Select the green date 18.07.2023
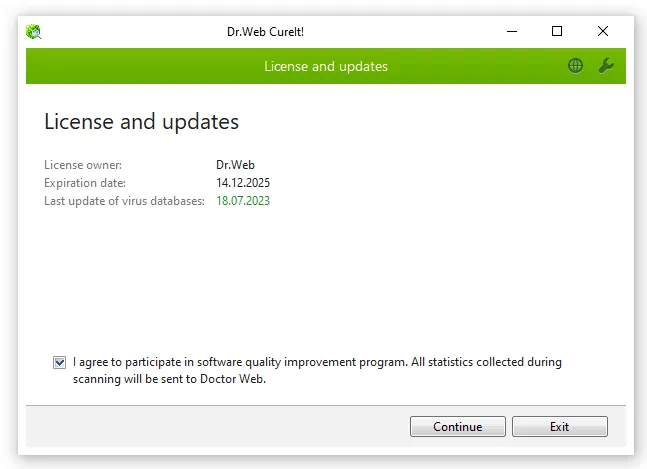This screenshot has height=469, width=647. (243, 201)
